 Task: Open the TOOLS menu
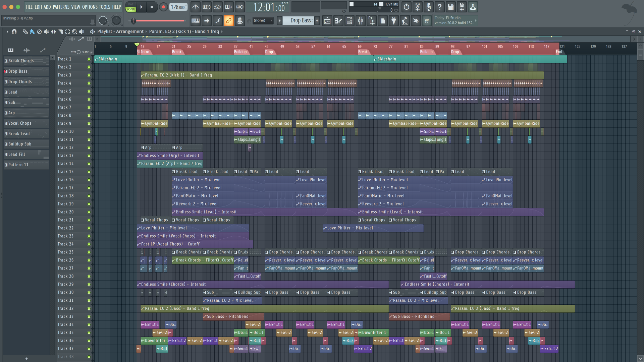coord(105,7)
